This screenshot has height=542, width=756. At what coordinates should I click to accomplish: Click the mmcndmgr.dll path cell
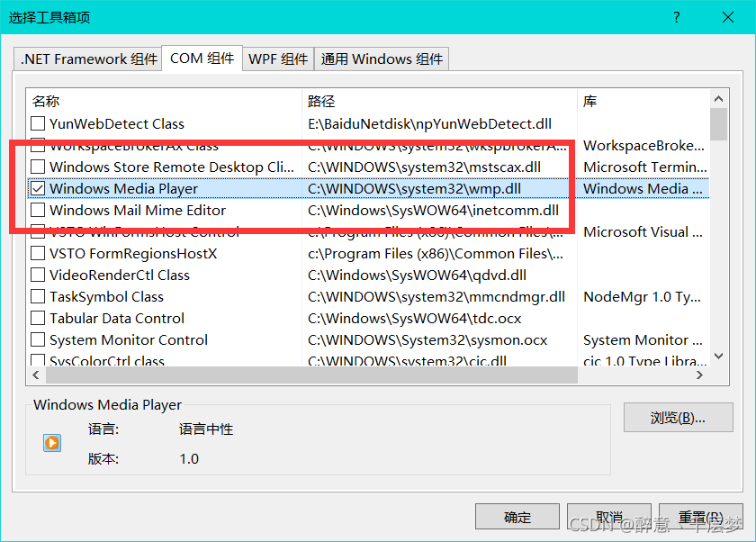(436, 297)
